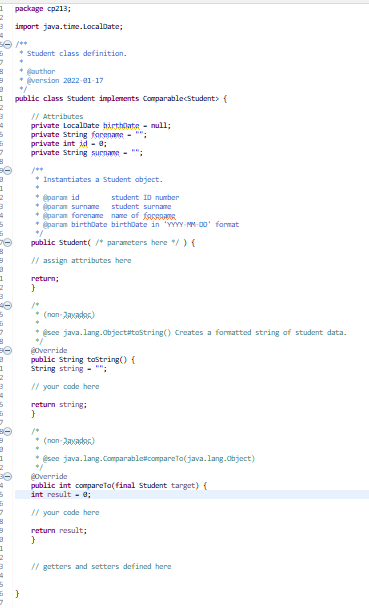This screenshot has width=369, height=608.
Task: Click the '// assign attributes here' comment
Action: point(81,261)
